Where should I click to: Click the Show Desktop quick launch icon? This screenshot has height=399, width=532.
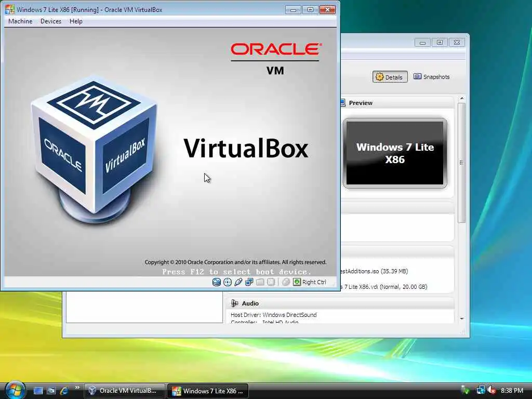tap(38, 391)
